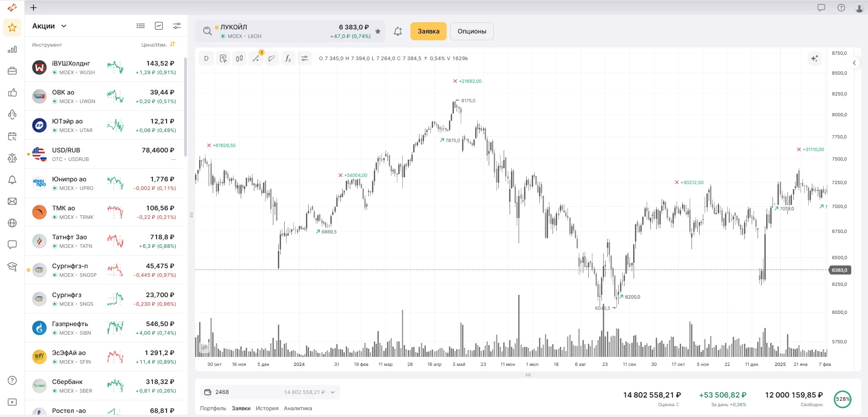868x417 pixels.
Task: Open the Аналитика tab
Action: (x=298, y=408)
